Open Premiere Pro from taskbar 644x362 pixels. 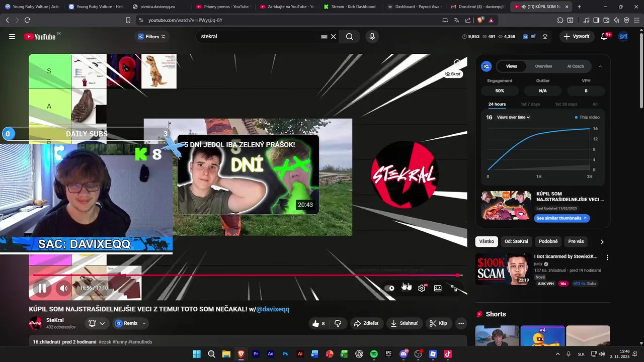pos(256,354)
